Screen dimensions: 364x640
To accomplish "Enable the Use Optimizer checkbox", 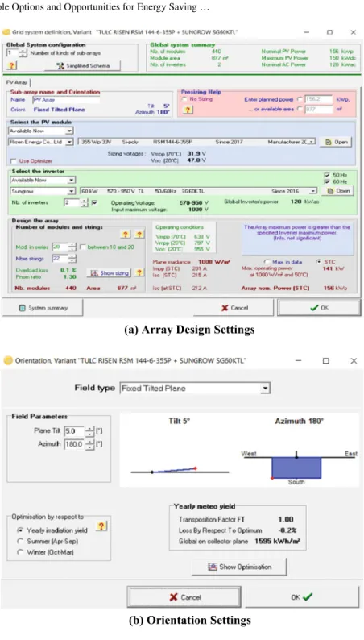I will pyautogui.click(x=13, y=161).
